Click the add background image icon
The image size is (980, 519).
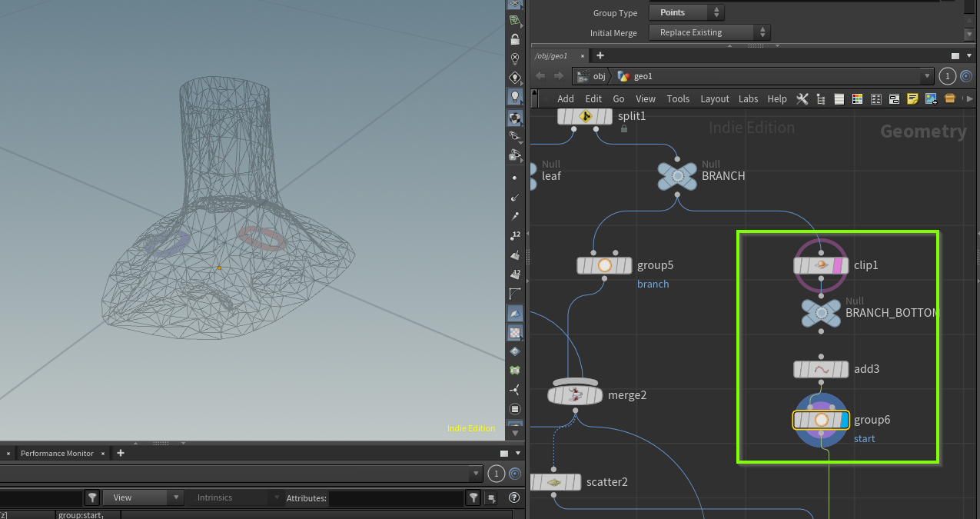point(931,98)
